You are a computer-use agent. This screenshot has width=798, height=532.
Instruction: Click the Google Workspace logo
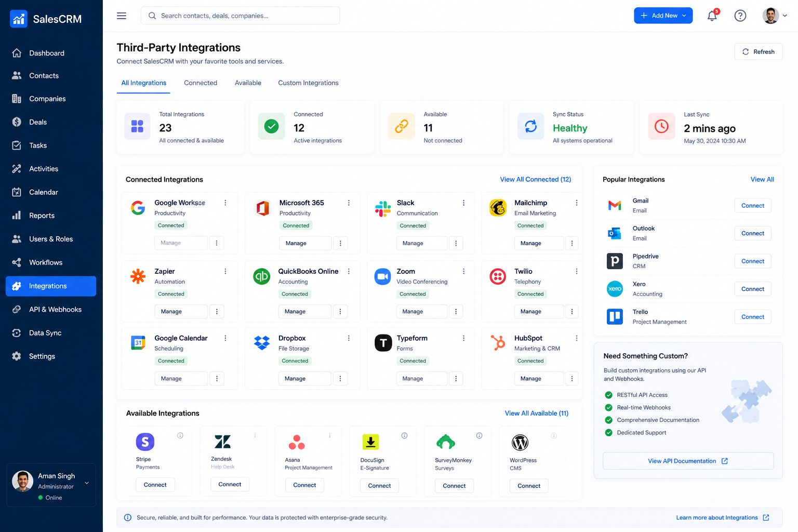coord(138,208)
